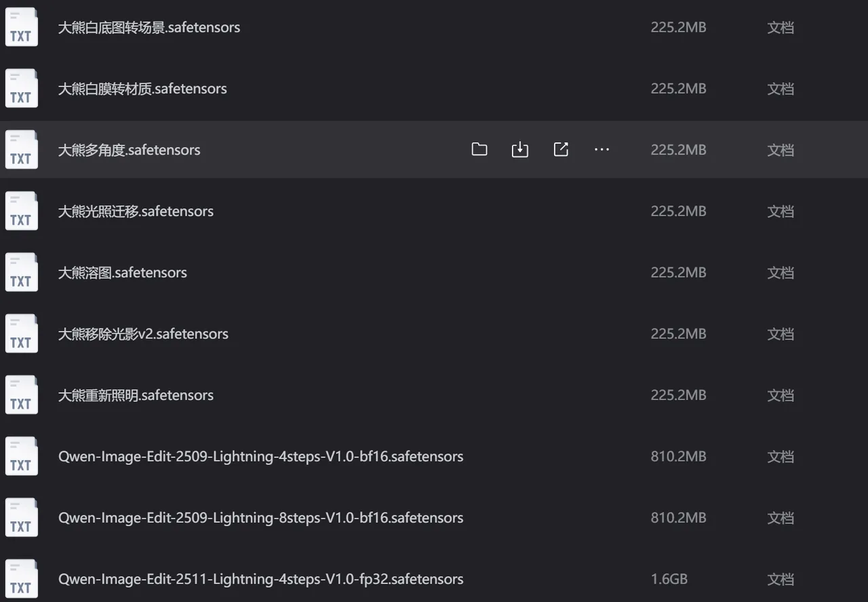Click the file icon of Qwen-Image-Edit-2509-Lightning-4steps file
Viewport: 868px width, 602px height.
point(22,457)
